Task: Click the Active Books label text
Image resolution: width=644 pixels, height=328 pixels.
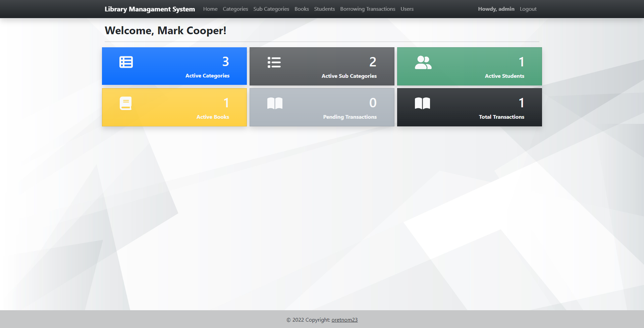Action: point(213,117)
